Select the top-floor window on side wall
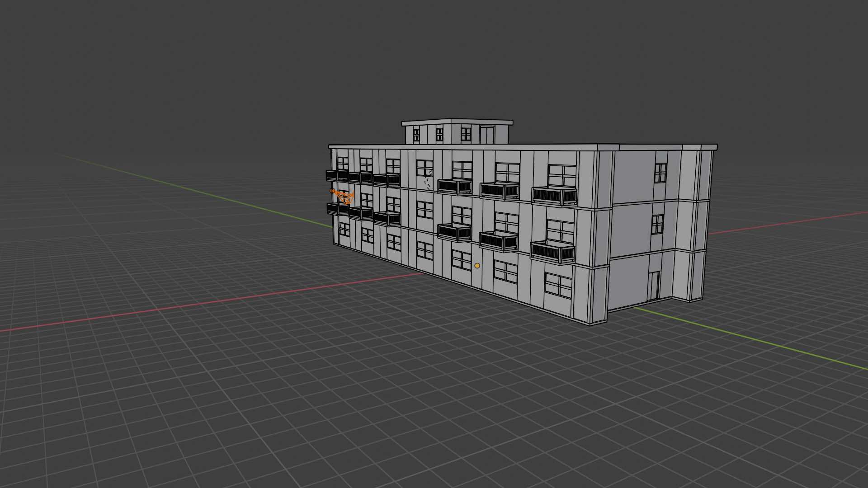868x488 pixels. [x=660, y=173]
